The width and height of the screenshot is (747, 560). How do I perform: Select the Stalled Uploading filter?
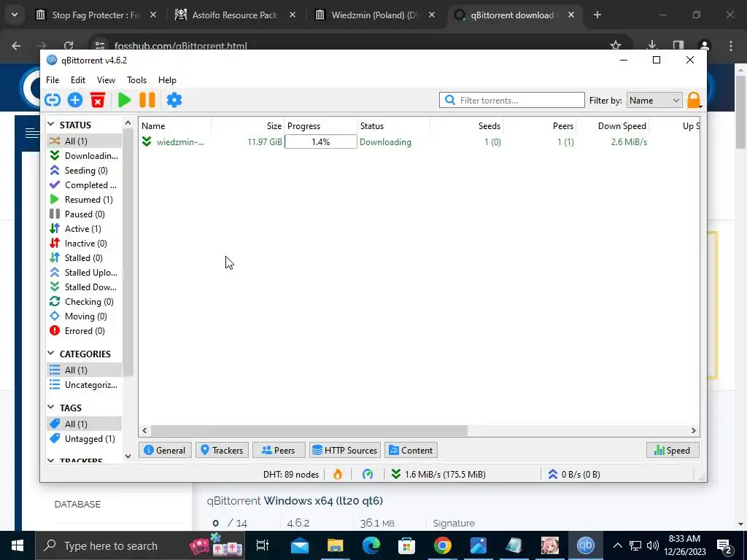pyautogui.click(x=85, y=273)
